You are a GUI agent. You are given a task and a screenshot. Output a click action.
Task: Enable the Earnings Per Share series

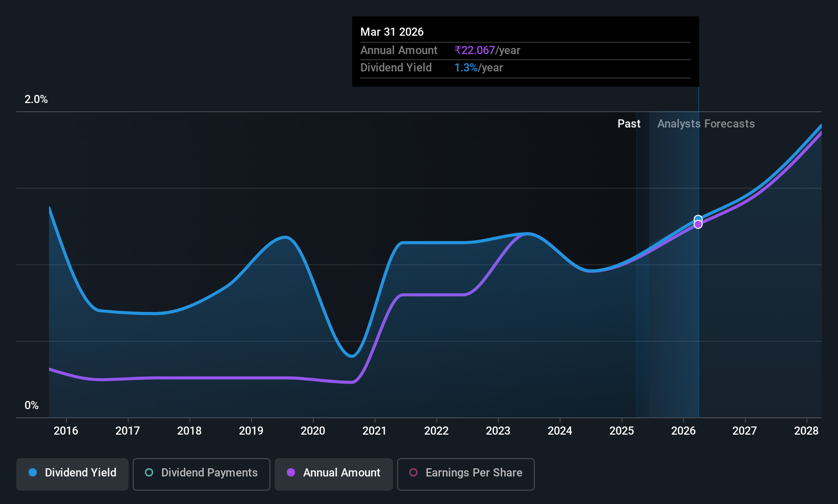pyautogui.click(x=466, y=474)
